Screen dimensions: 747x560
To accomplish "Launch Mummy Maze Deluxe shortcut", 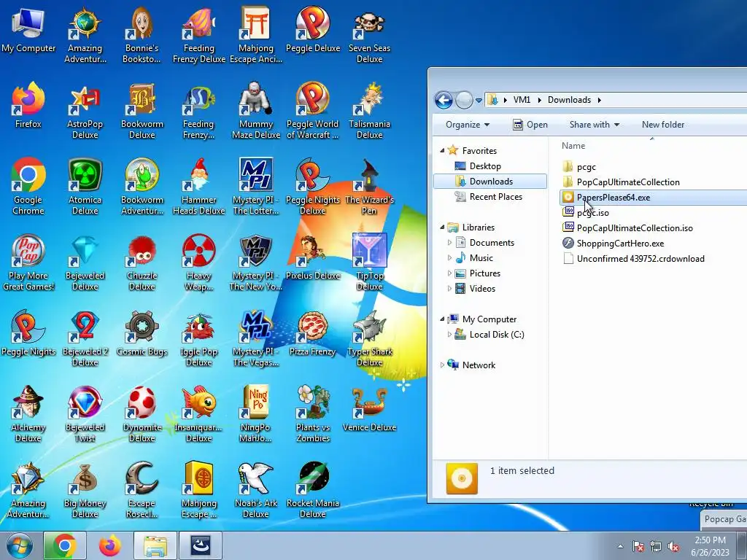I will click(x=256, y=111).
